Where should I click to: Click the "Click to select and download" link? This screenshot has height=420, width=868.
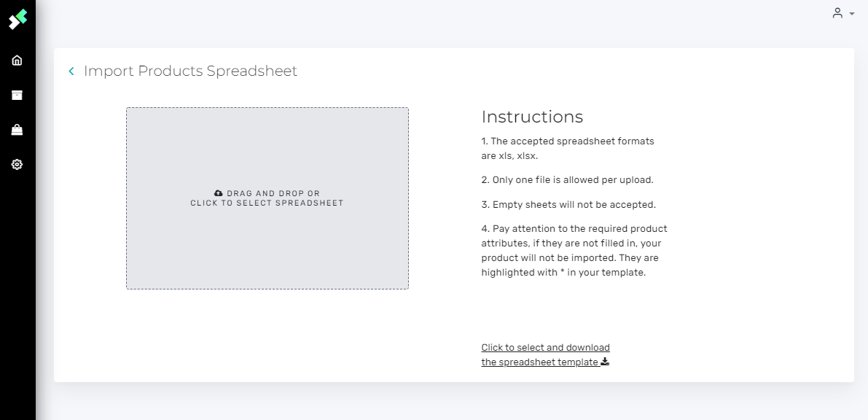(x=545, y=347)
